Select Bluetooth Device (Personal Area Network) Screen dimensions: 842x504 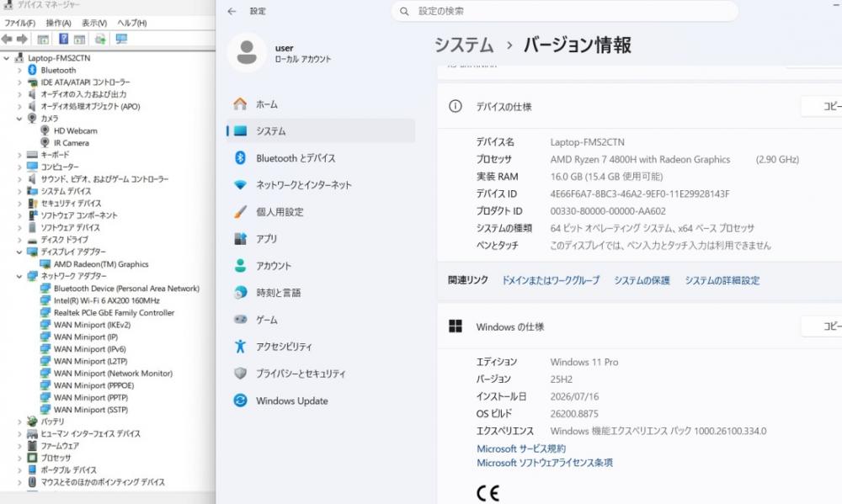[126, 289]
